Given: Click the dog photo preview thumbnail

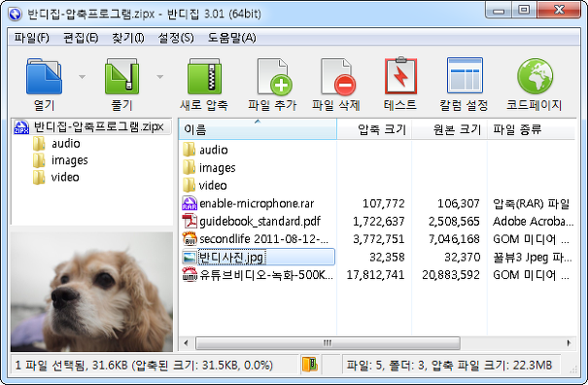Looking at the screenshot, I should pyautogui.click(x=91, y=292).
